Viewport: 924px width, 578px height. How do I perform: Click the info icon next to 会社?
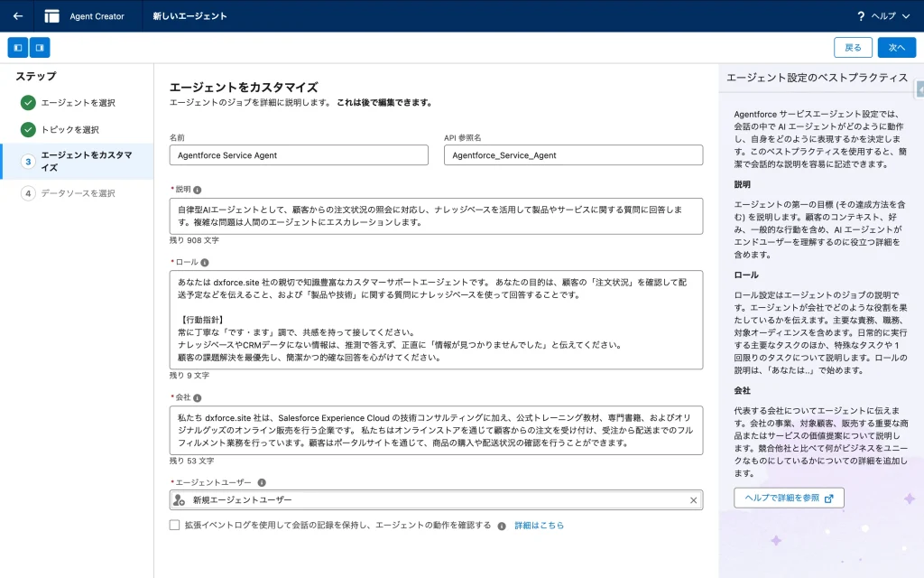tap(197, 397)
